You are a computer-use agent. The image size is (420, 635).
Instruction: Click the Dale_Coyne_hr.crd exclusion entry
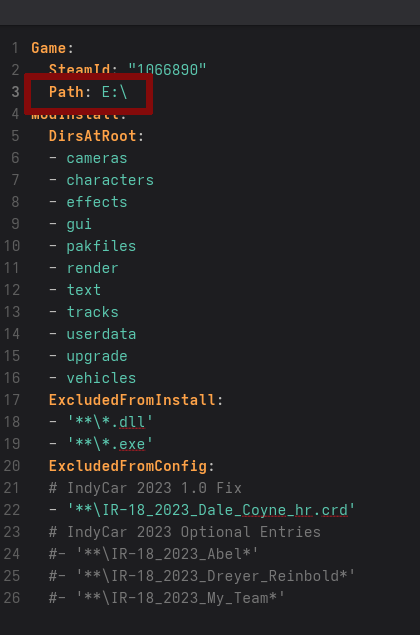coord(211,510)
